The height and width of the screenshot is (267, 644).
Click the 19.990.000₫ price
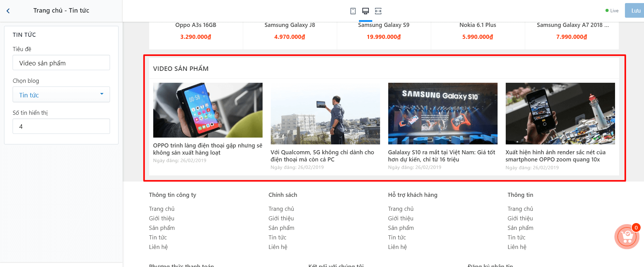tap(384, 37)
